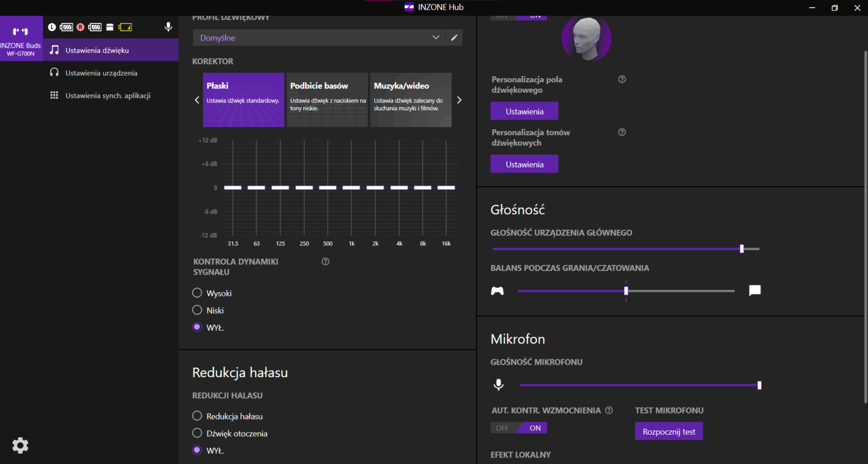The image size is (868, 464).
Task: Select the Wysoki dynamic range option
Action: tap(197, 293)
